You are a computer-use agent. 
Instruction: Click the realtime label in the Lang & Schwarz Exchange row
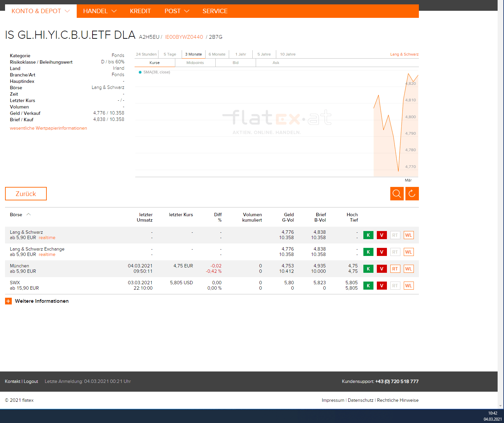pyautogui.click(x=47, y=255)
